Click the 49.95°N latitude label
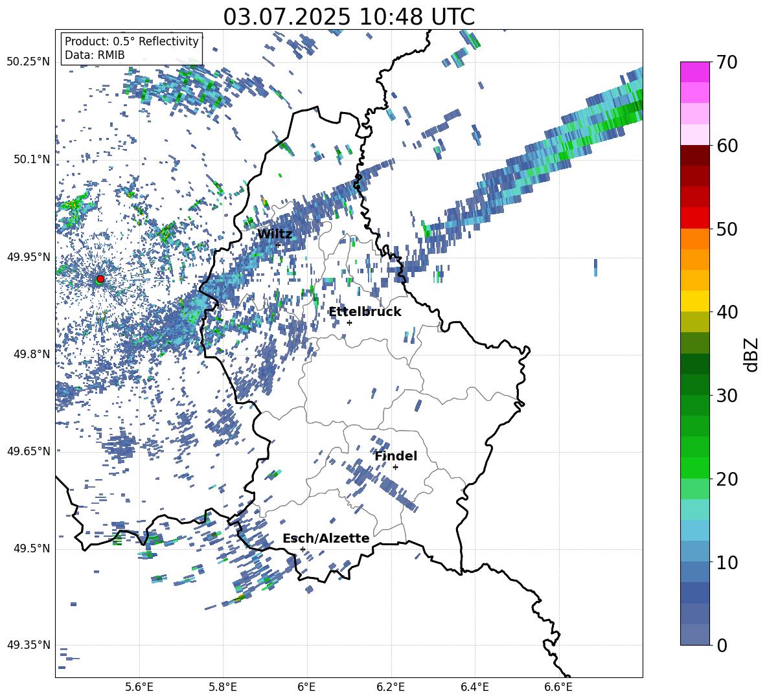 pyautogui.click(x=29, y=257)
